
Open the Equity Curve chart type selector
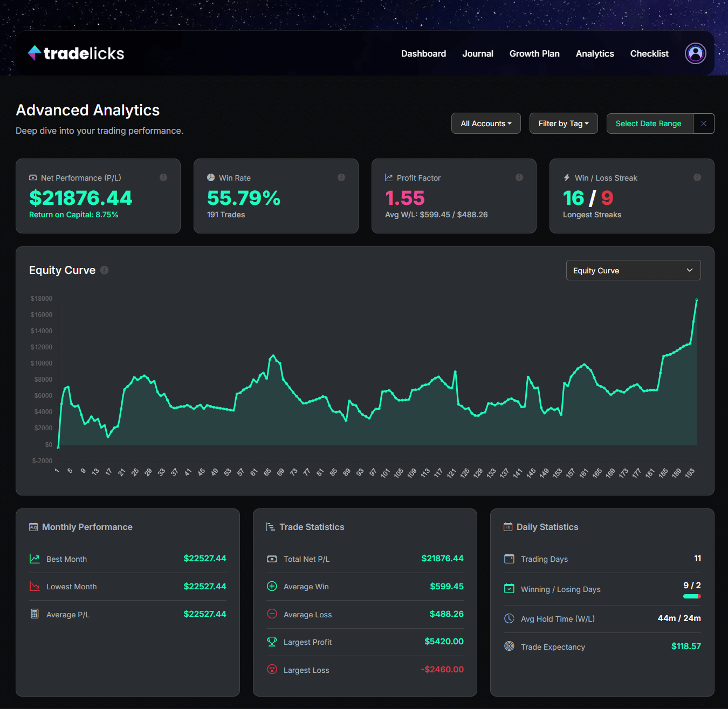[x=633, y=270]
